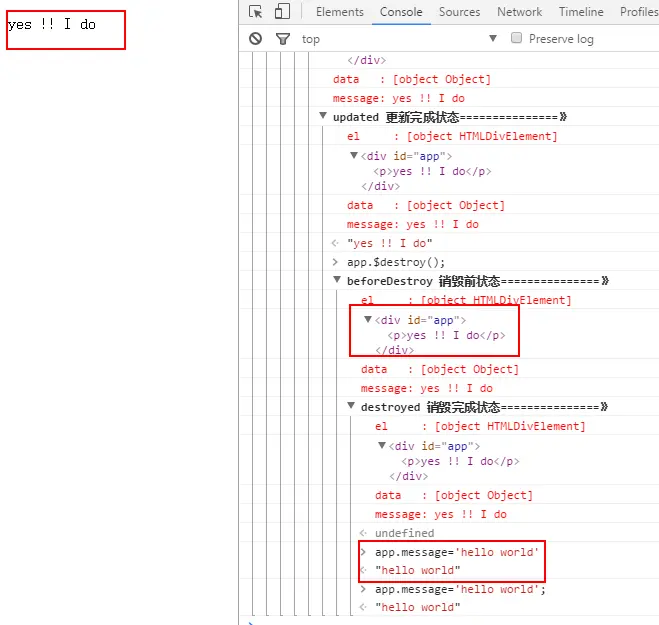659x625 pixels.
Task: Select the undefined return value line
Action: point(405,533)
